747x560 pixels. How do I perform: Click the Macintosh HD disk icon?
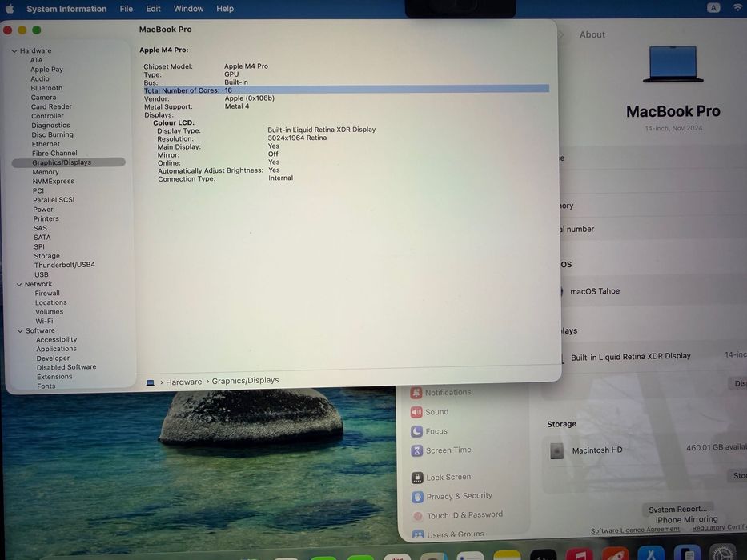557,450
